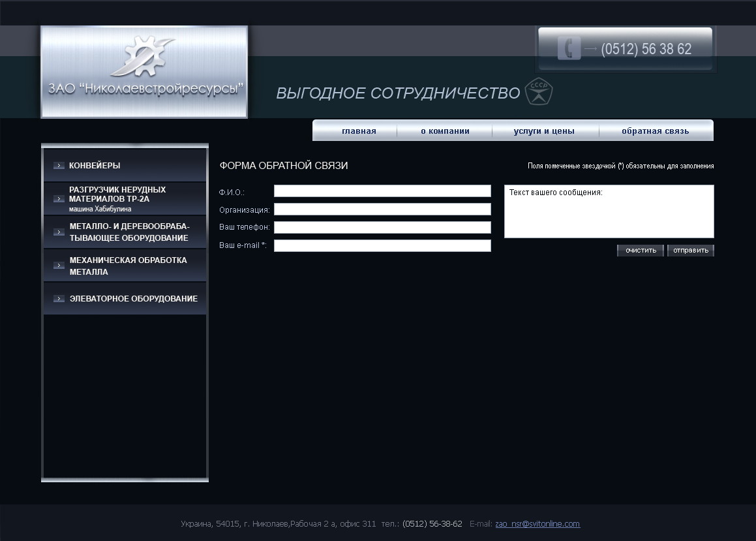Click the telephone icon in header
This screenshot has width=756, height=541.
pos(569,49)
